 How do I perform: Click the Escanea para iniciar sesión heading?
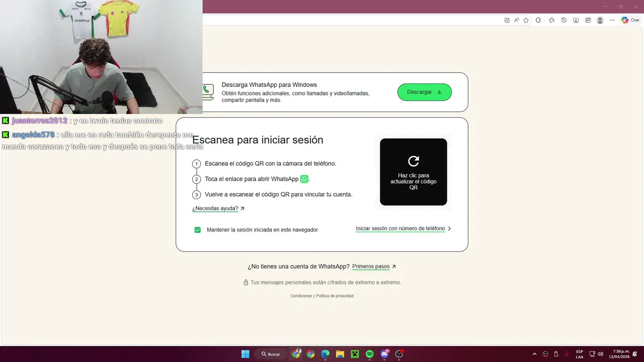[258, 140]
